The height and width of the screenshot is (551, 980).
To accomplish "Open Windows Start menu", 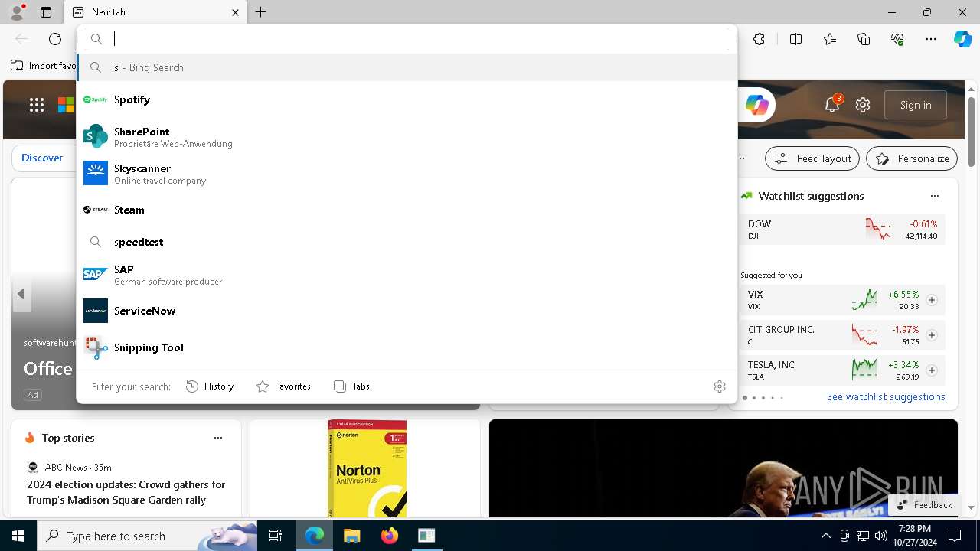I will [x=18, y=536].
